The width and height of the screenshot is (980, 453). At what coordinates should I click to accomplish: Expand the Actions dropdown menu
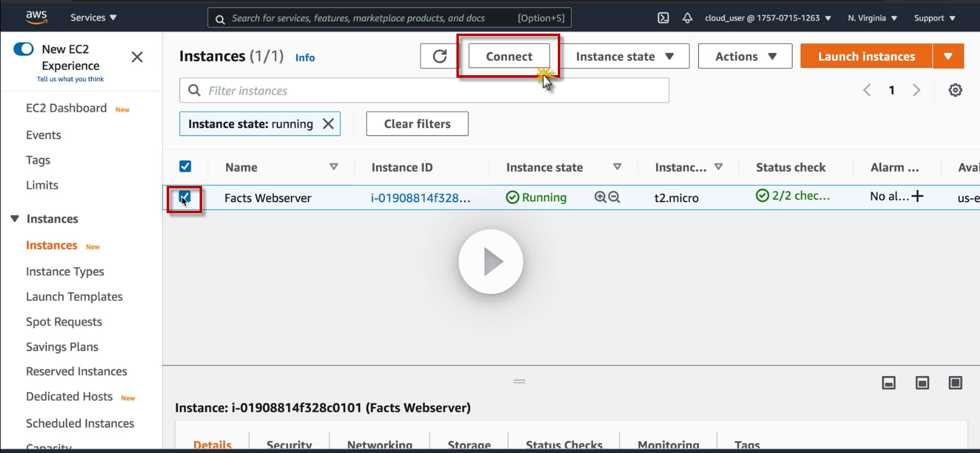745,57
